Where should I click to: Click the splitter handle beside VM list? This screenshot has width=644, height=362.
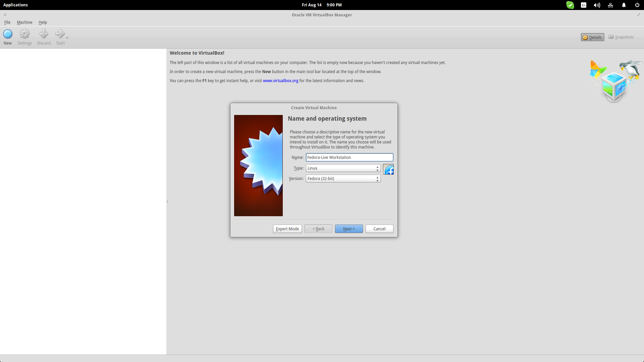coord(167,202)
